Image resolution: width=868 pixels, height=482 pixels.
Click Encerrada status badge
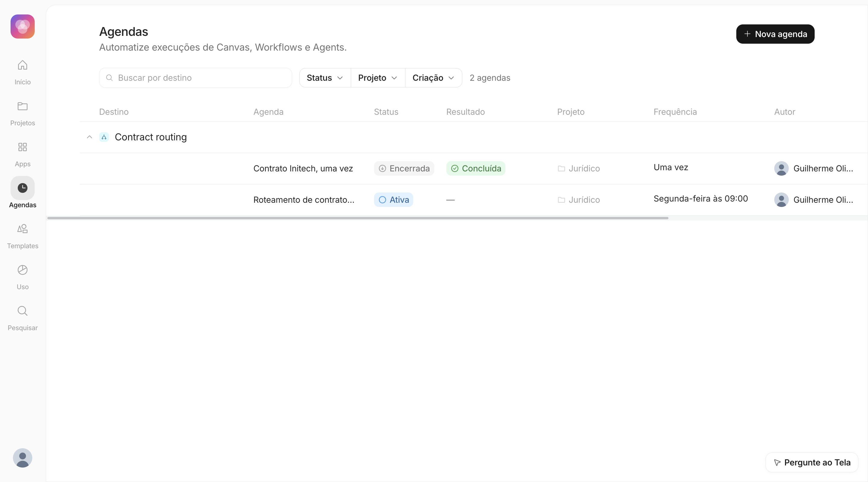[x=404, y=168]
